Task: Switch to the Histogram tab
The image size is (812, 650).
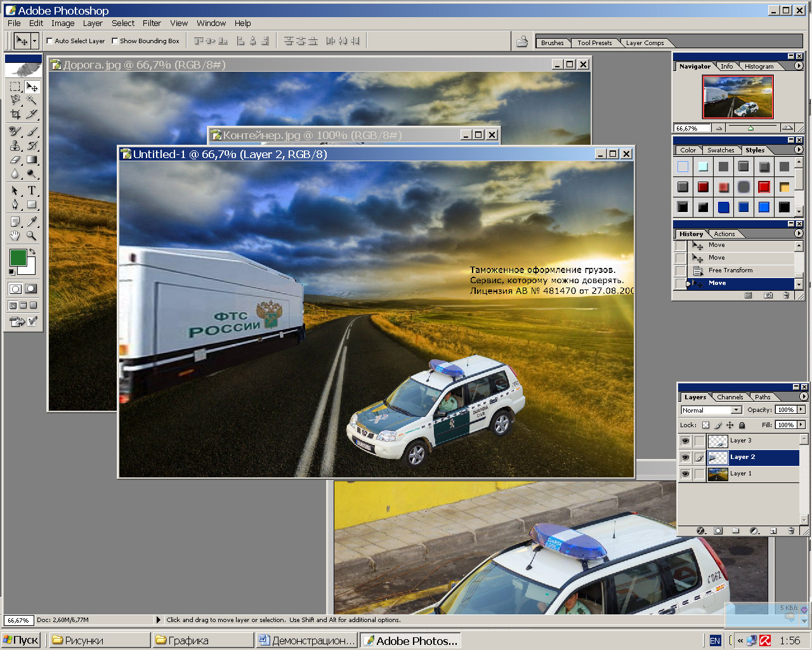Action: click(x=759, y=67)
